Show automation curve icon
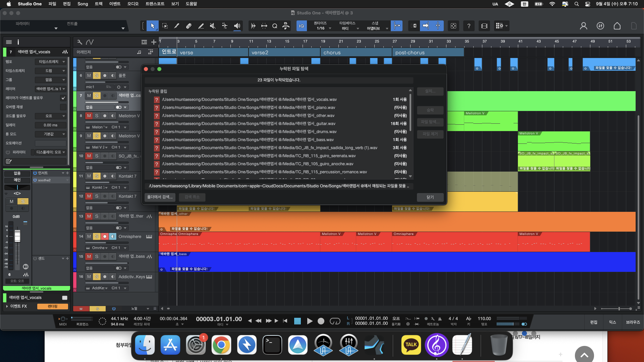Image resolution: width=644 pixels, height=362 pixels. (90, 42)
